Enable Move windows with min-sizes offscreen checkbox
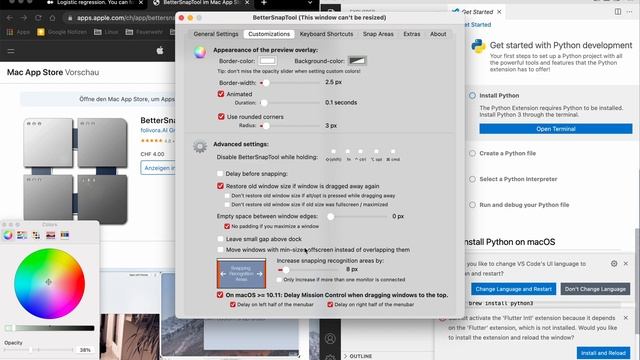The height and width of the screenshot is (360, 640). [x=220, y=250]
